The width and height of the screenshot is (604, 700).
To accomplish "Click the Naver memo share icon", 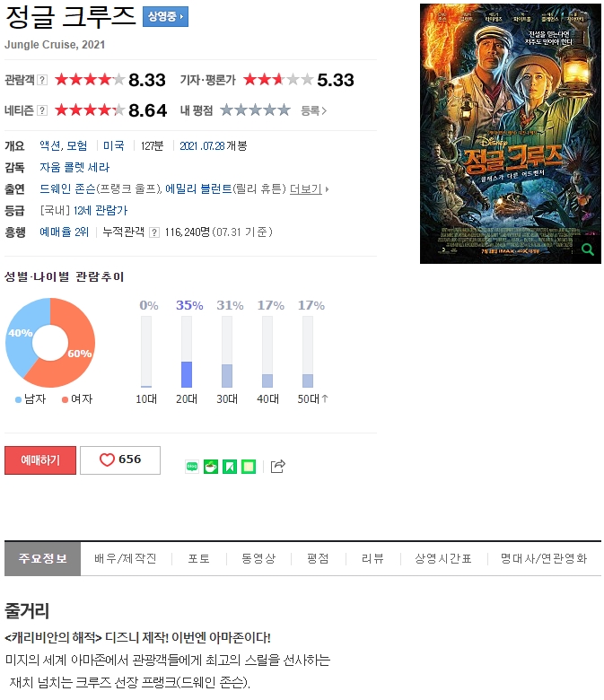I will 249,467.
